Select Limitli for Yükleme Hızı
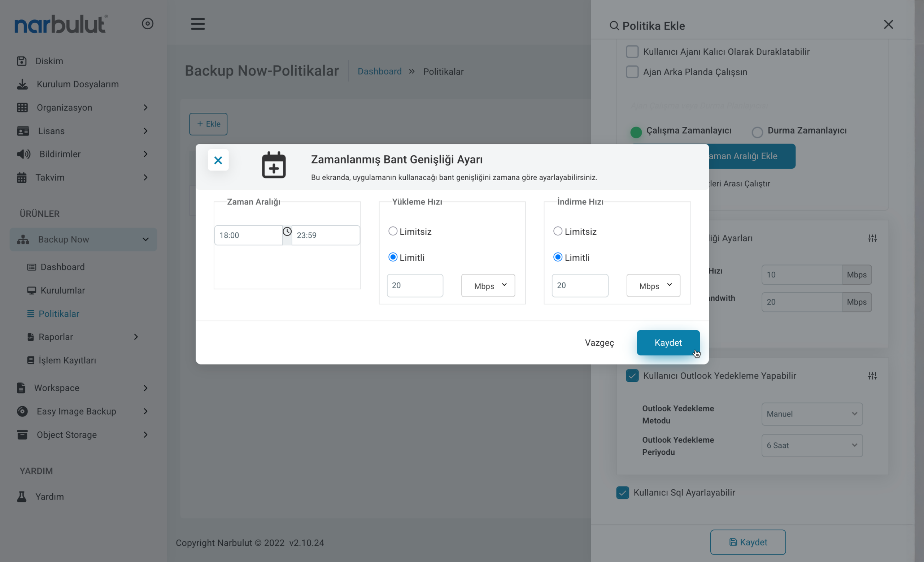Viewport: 924px width, 562px height. click(393, 257)
